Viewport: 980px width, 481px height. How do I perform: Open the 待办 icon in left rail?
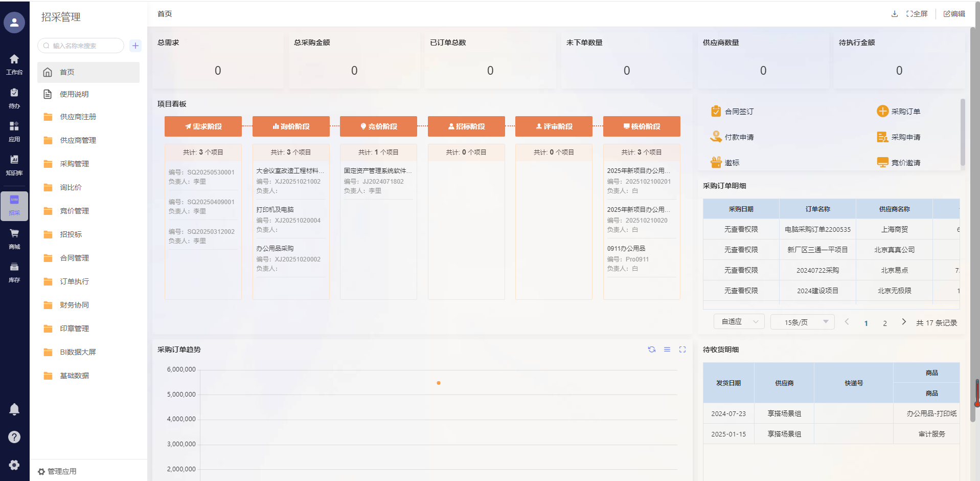(x=14, y=97)
